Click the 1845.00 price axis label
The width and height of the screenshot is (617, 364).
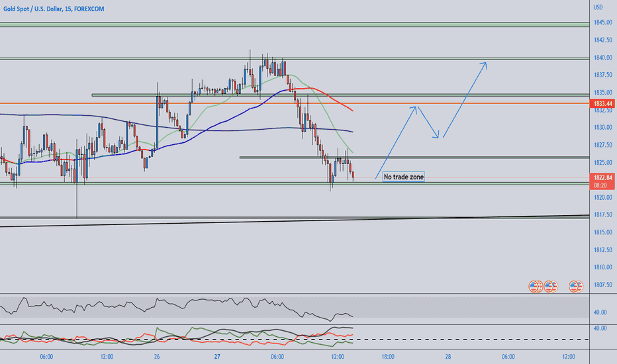[x=603, y=23]
